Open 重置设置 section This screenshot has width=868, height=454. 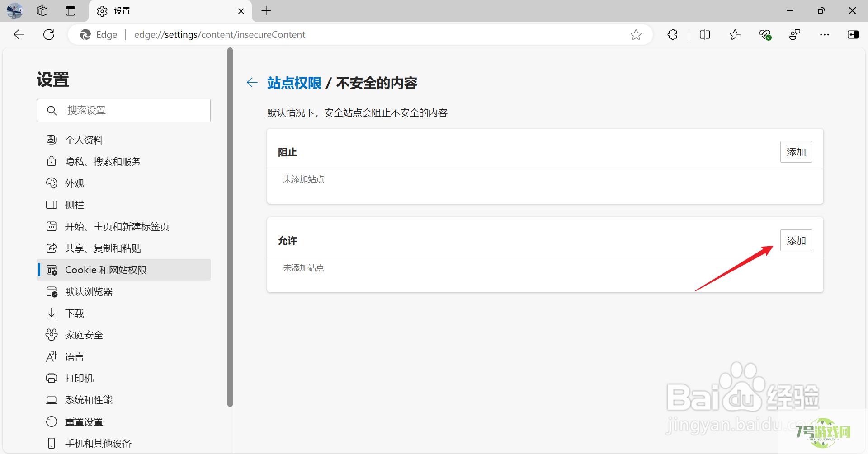[x=123, y=421]
